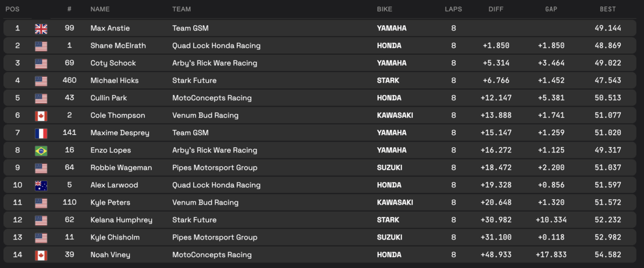Open rider Coty Schock's name

pos(113,63)
